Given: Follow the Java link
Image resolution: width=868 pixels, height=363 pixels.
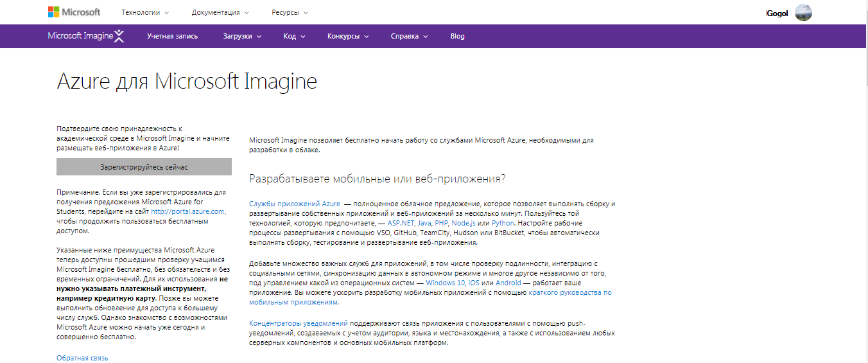Looking at the screenshot, I should [424, 223].
